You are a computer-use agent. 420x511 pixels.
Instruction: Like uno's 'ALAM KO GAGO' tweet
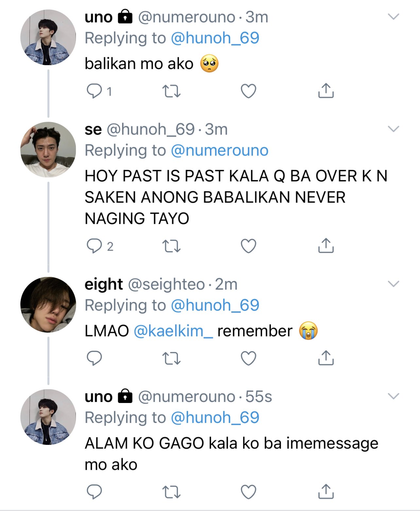248,492
